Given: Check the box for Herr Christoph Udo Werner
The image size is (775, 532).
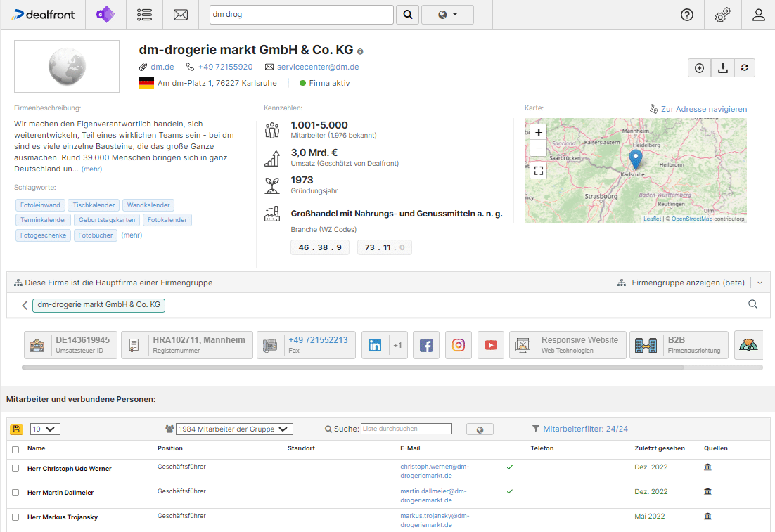Looking at the screenshot, I should (15, 468).
